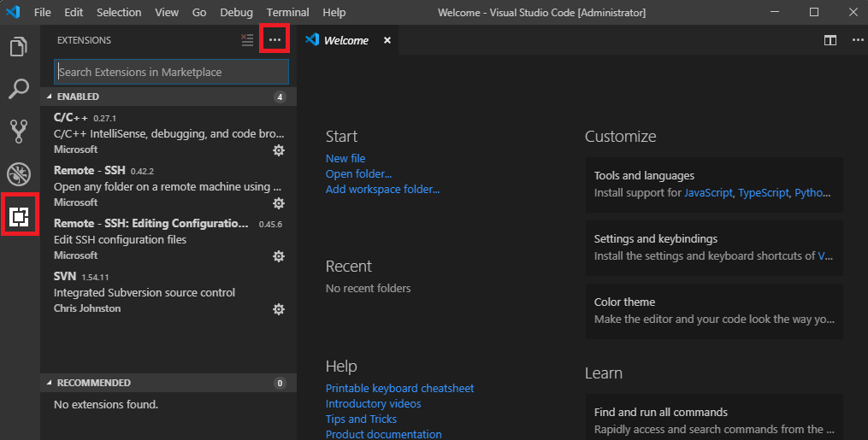The image size is (868, 440).
Task: Click the New file link
Action: coord(345,158)
